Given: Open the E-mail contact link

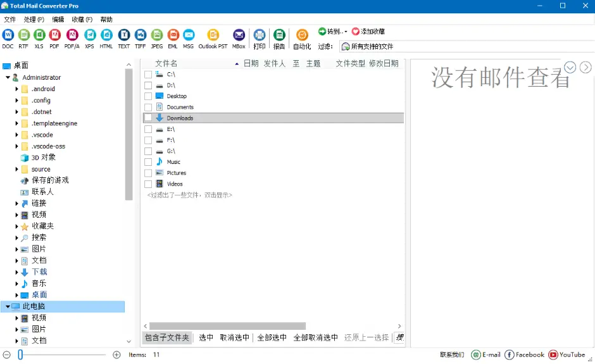Looking at the screenshot, I should point(485,355).
